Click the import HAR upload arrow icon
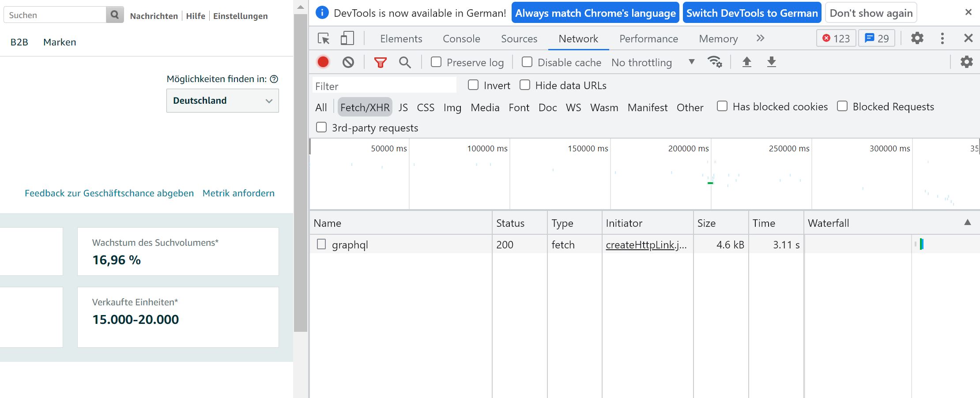 [747, 62]
